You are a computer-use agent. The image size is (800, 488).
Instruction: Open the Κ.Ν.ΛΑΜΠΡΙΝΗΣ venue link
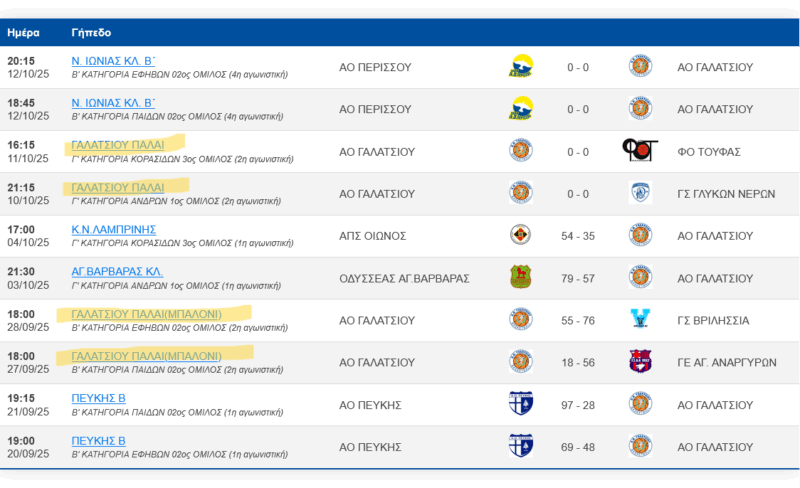coord(114,229)
